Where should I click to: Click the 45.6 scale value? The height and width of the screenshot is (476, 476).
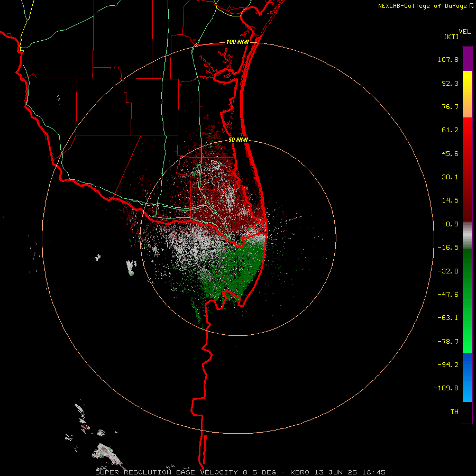(450, 153)
